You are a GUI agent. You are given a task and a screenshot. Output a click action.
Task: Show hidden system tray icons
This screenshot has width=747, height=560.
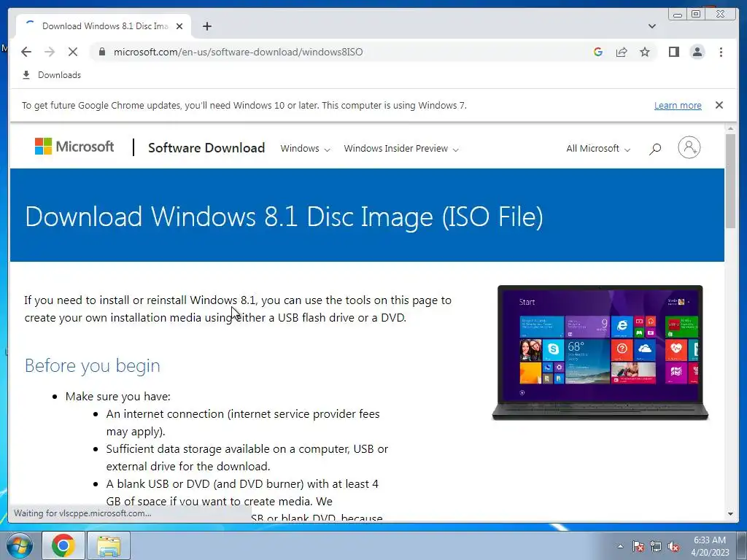click(x=620, y=546)
